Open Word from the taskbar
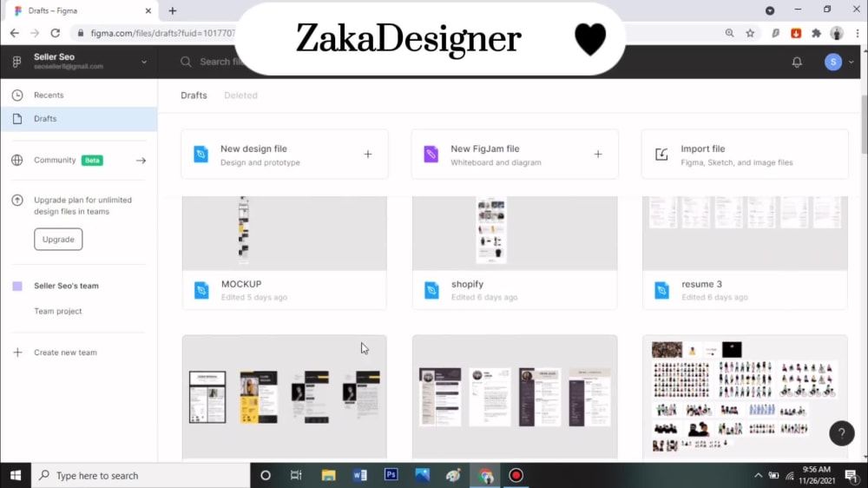868x488 pixels. (360, 475)
